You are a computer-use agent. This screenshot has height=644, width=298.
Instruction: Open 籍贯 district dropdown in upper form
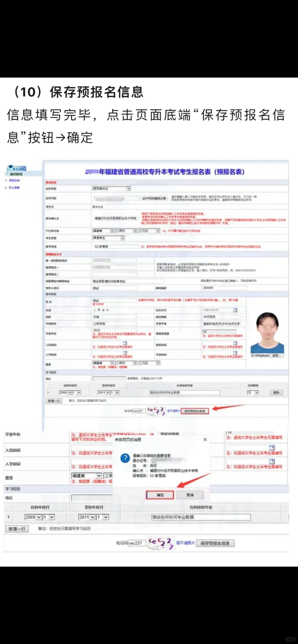(149, 363)
